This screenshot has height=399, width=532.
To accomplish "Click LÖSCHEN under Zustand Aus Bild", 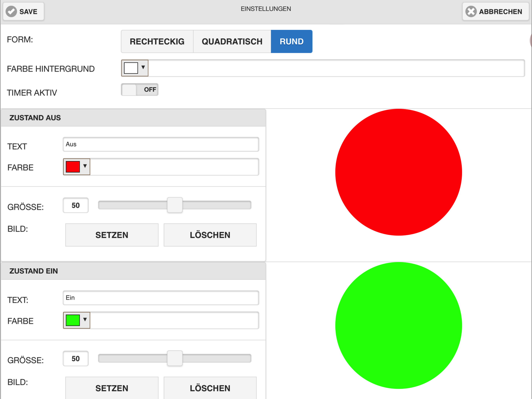I will (210, 235).
